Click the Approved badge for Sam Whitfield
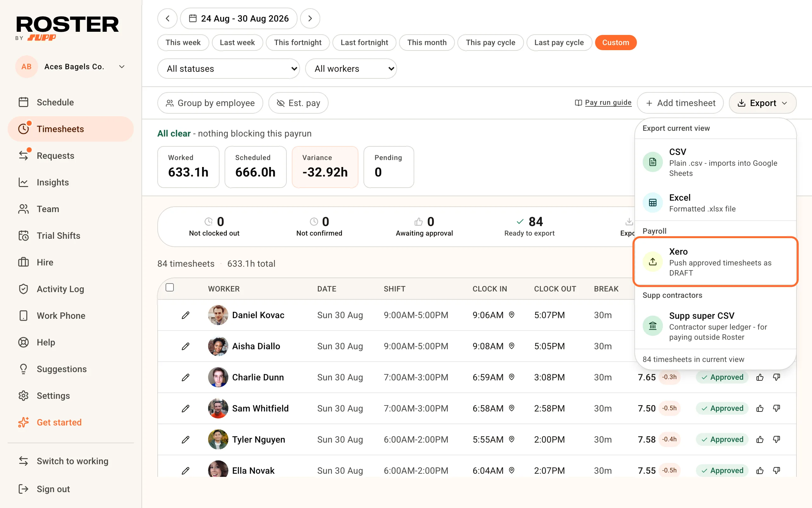The image size is (812, 508). pos(722,408)
